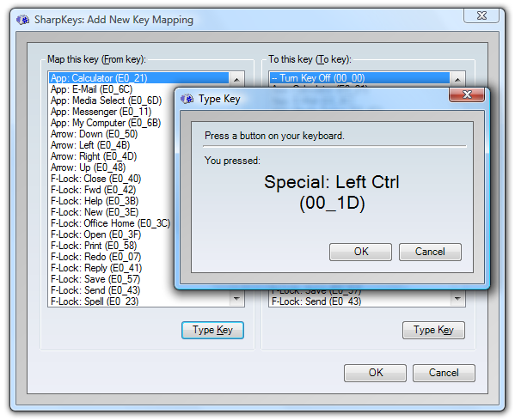The height and width of the screenshot is (420, 515).
Task: Close the Add New Key Mapping window
Action: (481, 15)
